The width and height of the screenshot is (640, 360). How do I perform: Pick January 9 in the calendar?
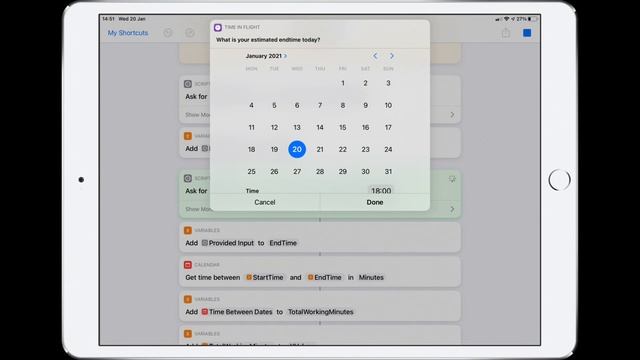[x=365, y=105]
